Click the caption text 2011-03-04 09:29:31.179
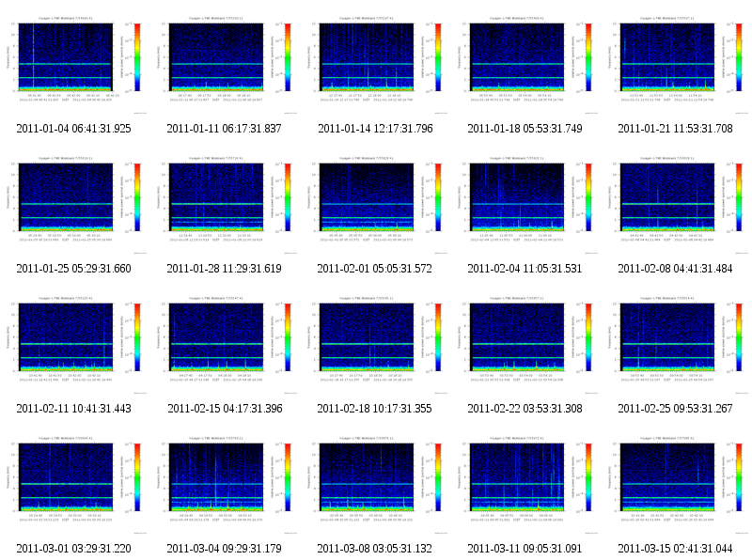752x560 pixels. tap(224, 549)
